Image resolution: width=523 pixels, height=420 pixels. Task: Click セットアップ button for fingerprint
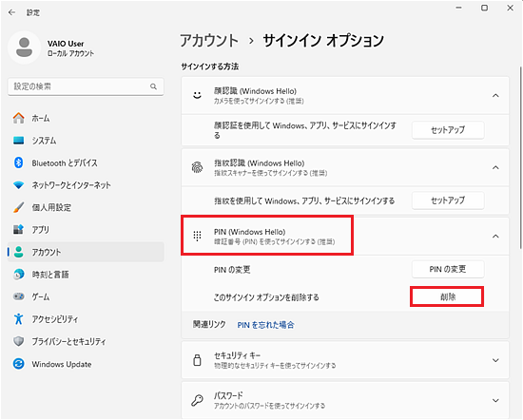click(x=448, y=200)
